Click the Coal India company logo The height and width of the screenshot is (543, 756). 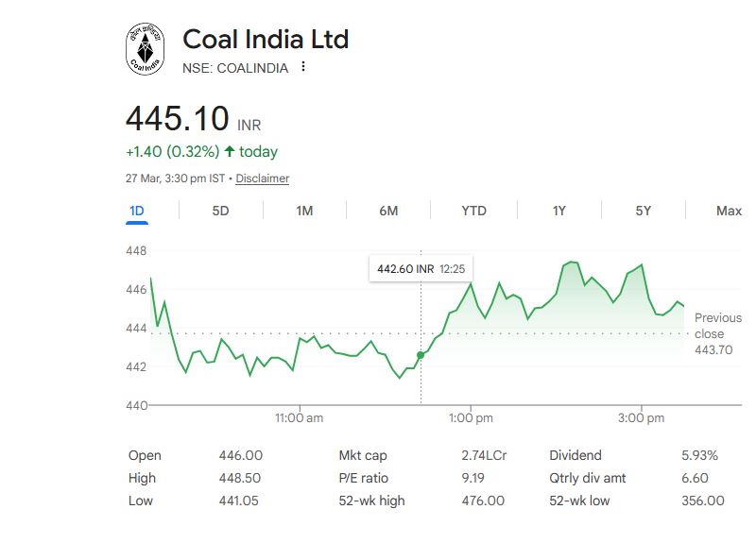pos(145,49)
